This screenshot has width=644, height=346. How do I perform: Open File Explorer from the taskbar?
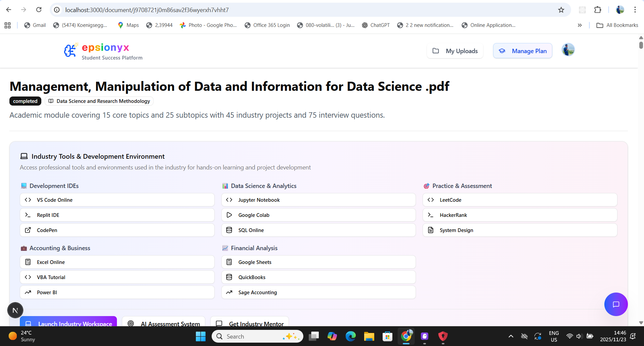[x=369, y=336]
